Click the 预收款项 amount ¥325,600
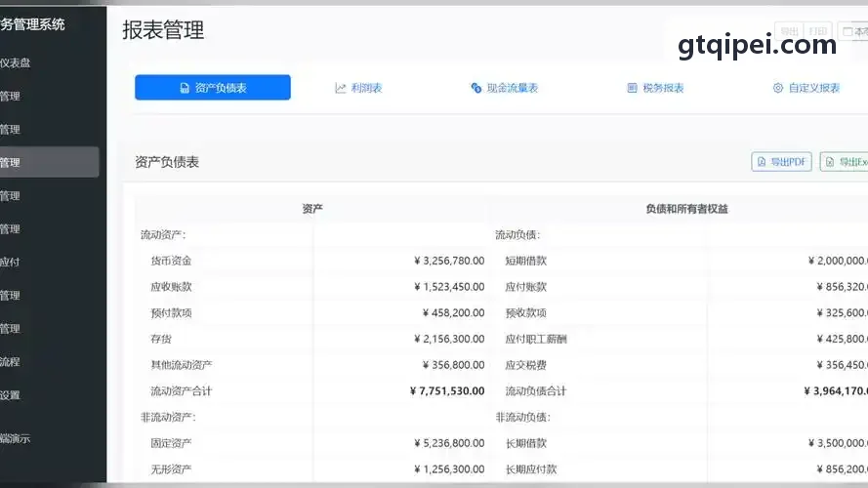This screenshot has width=868, height=488. click(842, 312)
